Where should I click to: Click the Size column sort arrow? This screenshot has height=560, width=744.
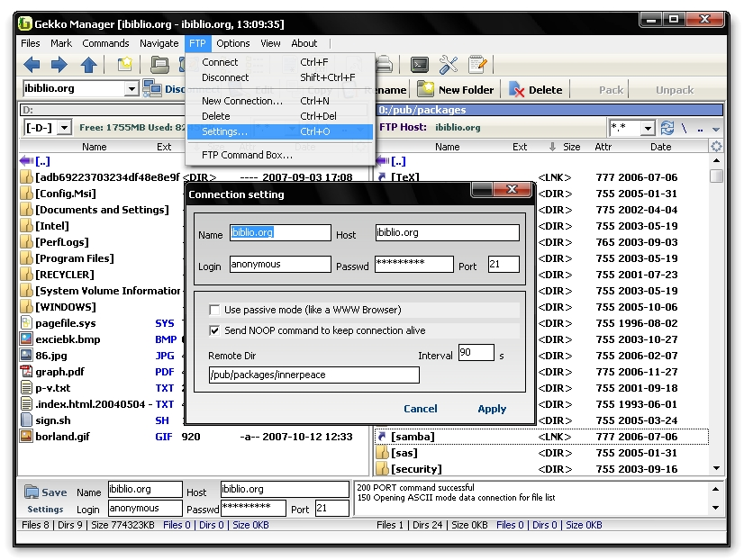click(x=552, y=147)
